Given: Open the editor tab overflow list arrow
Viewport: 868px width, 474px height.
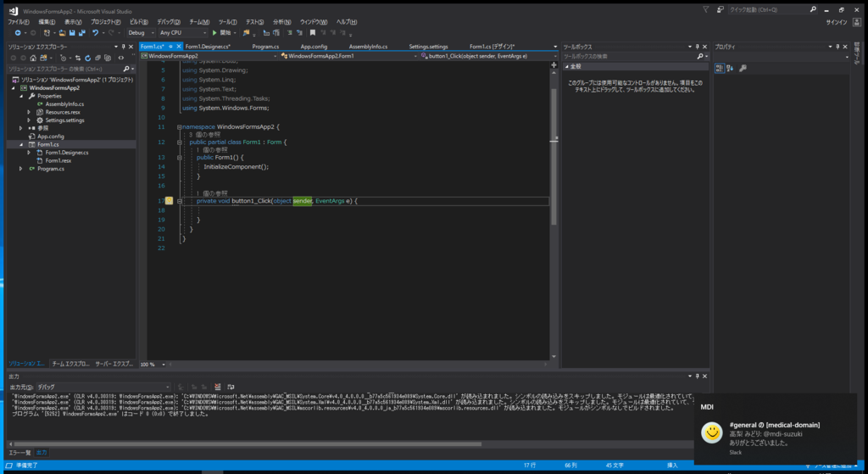Looking at the screenshot, I should pos(555,47).
